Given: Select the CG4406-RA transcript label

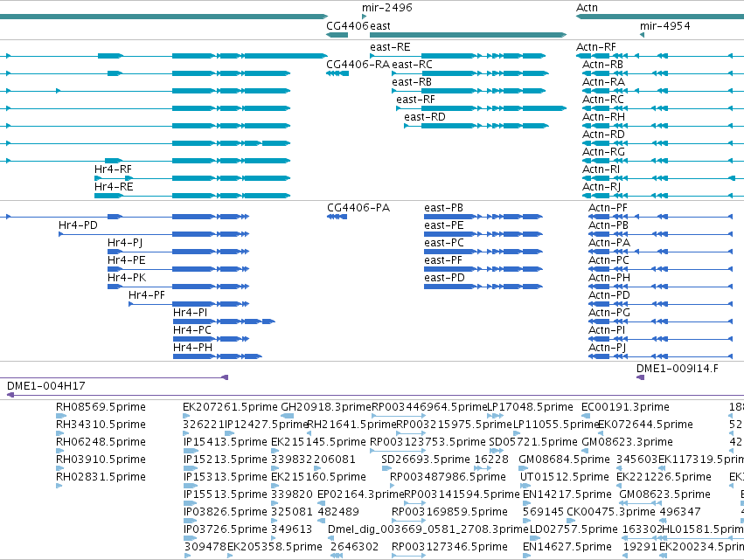Looking at the screenshot, I should [x=358, y=65].
